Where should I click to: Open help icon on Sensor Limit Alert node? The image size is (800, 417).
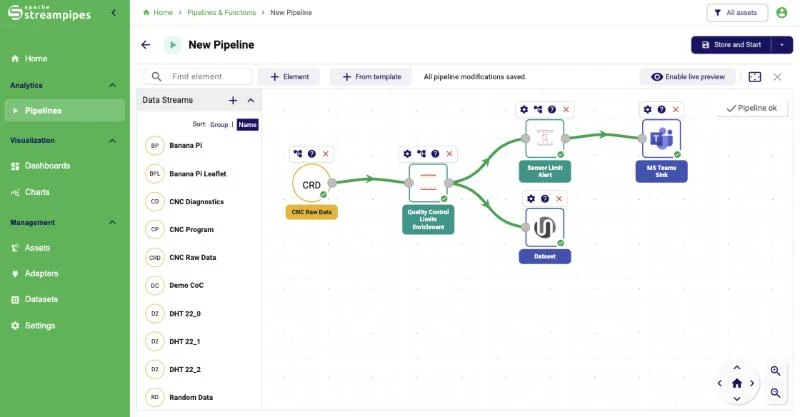pos(552,109)
